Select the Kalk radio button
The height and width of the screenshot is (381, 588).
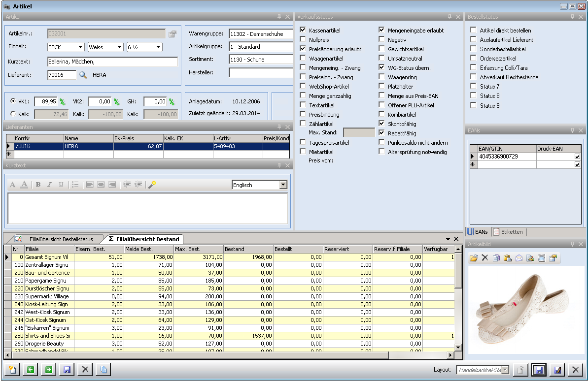[13, 114]
